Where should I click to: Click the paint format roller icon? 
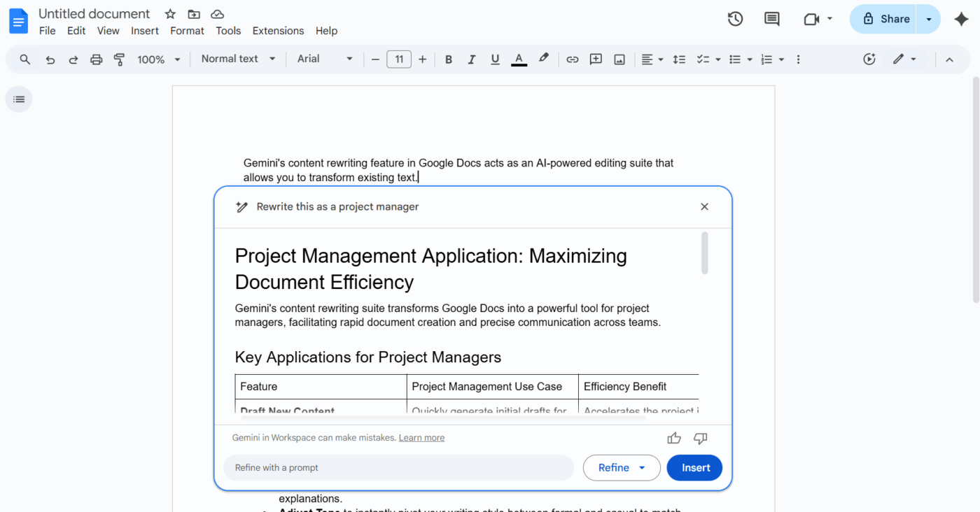pos(119,59)
